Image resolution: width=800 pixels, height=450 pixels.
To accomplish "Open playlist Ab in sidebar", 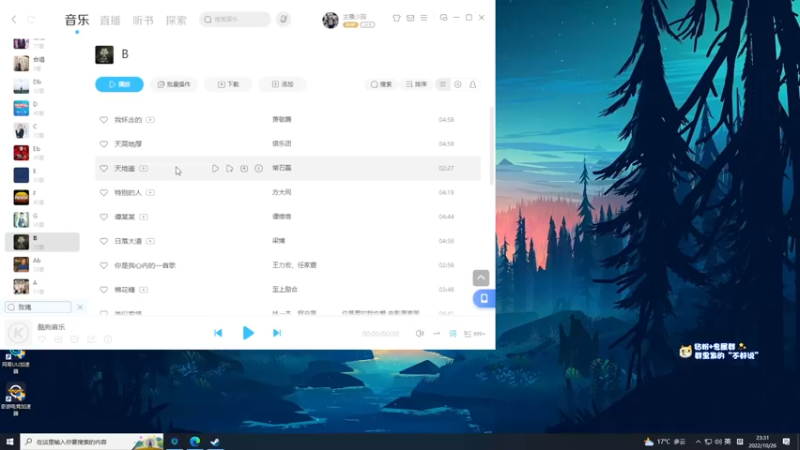I will (42, 264).
